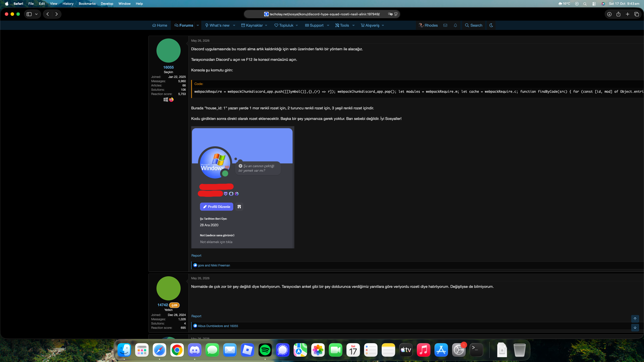Report the second post by 14742
This screenshot has height=362, width=644.
tap(196, 316)
